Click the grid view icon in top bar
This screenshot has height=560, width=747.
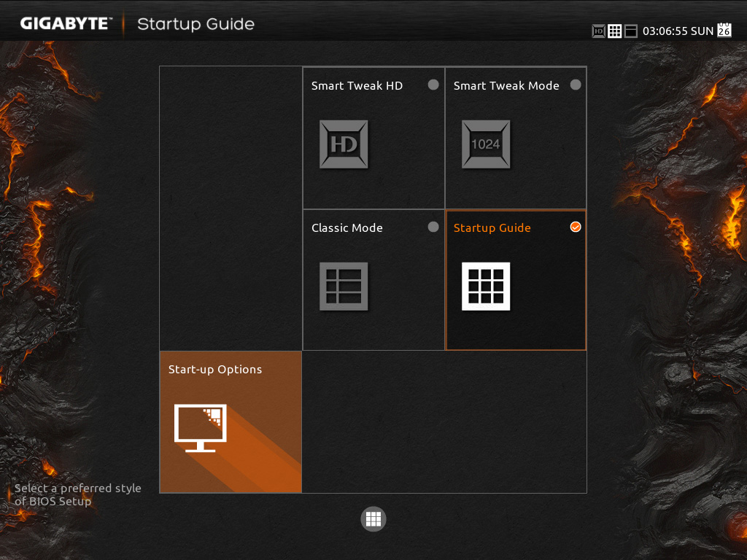[615, 31]
